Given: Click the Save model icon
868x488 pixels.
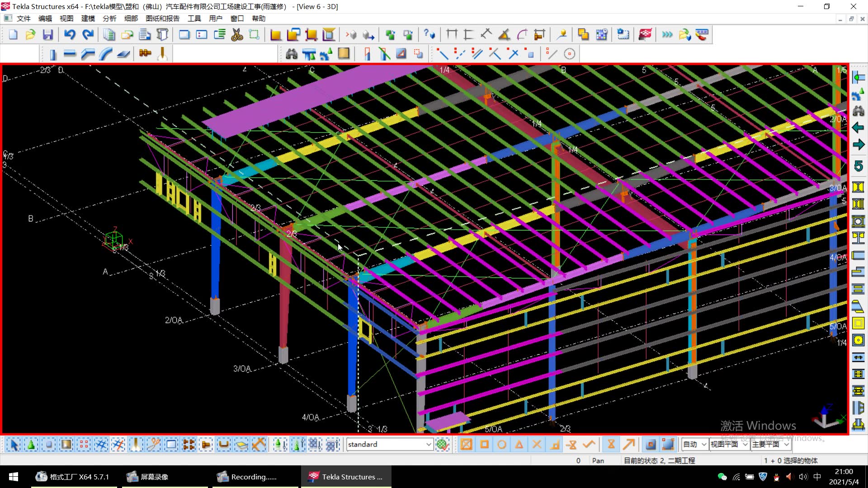Looking at the screenshot, I should pyautogui.click(x=47, y=35).
